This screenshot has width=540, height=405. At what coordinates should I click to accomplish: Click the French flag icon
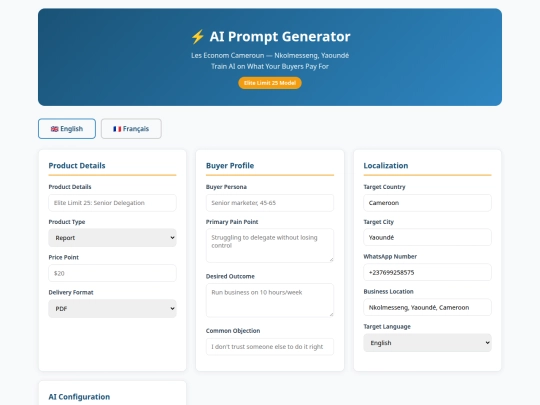click(x=117, y=129)
